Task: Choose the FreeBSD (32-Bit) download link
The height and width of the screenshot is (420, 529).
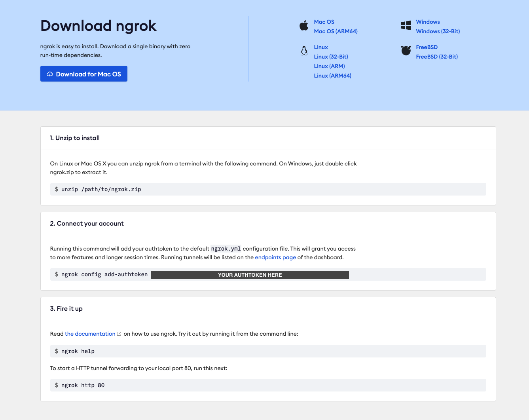Action: pyautogui.click(x=437, y=57)
